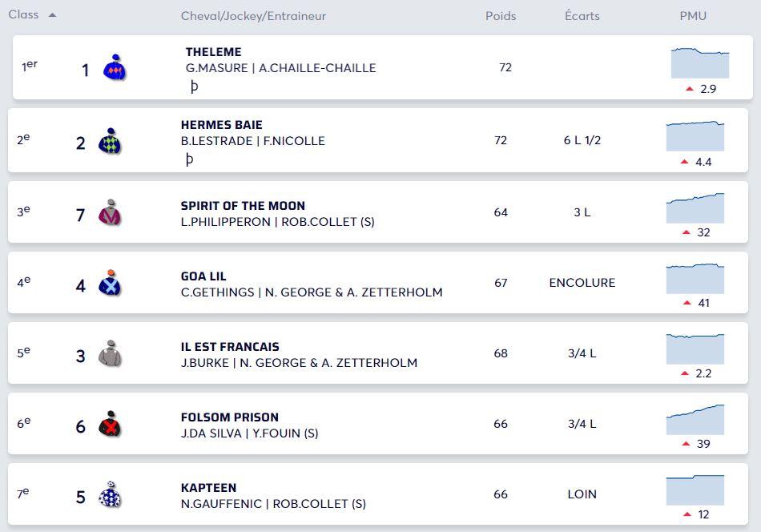761x532 pixels.
Task: Open the THELEME horse link
Action: pyautogui.click(x=213, y=52)
